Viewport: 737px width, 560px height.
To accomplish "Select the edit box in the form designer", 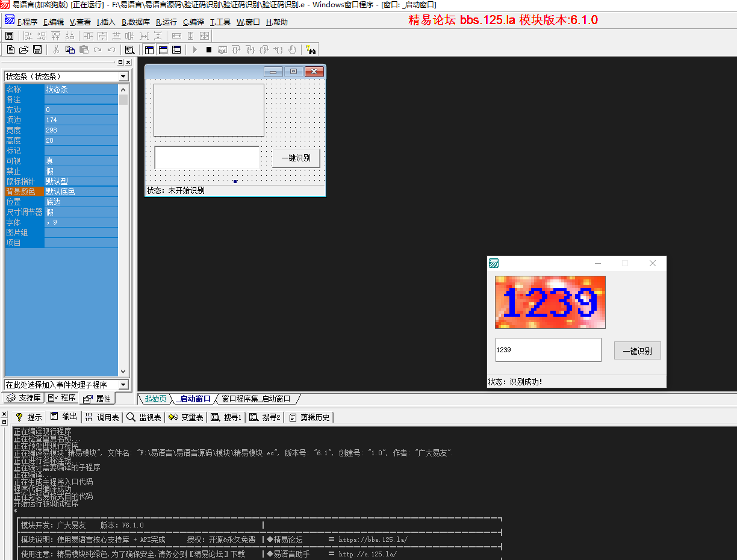I will 207,158.
